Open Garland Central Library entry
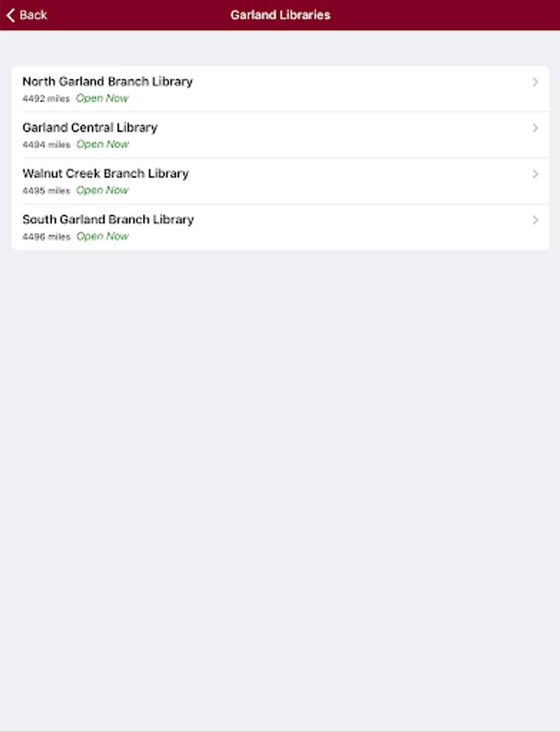The width and height of the screenshot is (560, 732). click(280, 135)
